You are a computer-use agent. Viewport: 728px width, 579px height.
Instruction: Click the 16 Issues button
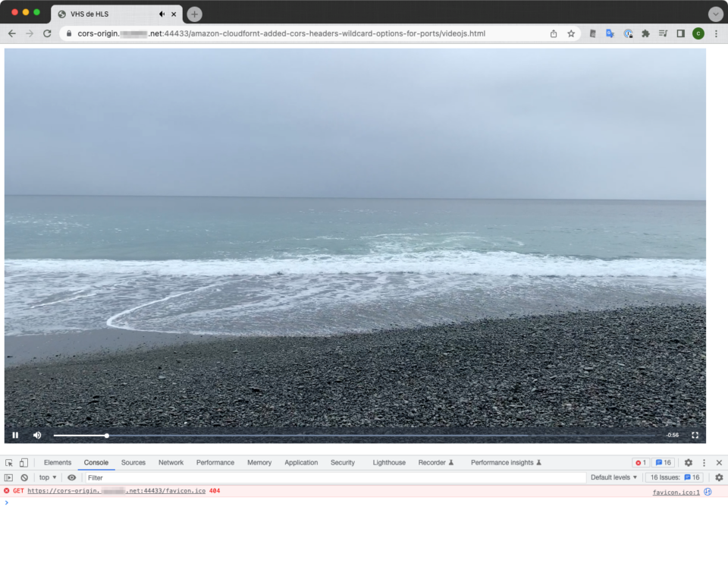pos(674,478)
